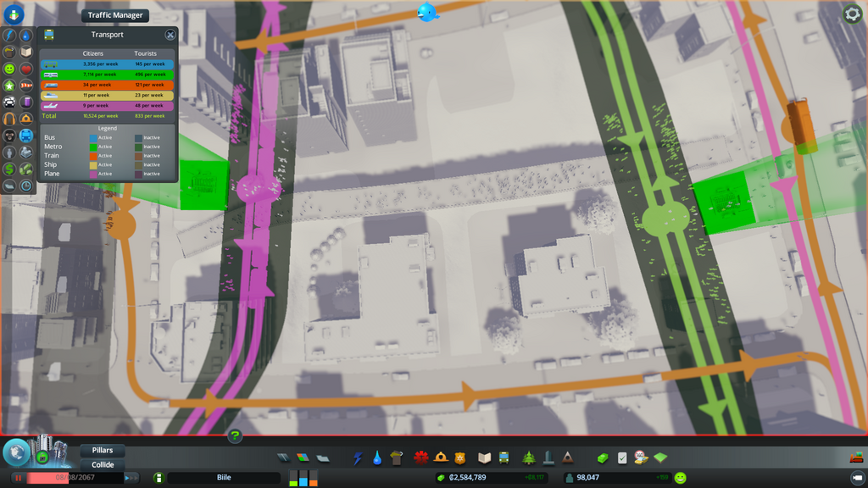This screenshot has height=488, width=868.
Task: Open the Monuments menu
Action: [x=567, y=458]
